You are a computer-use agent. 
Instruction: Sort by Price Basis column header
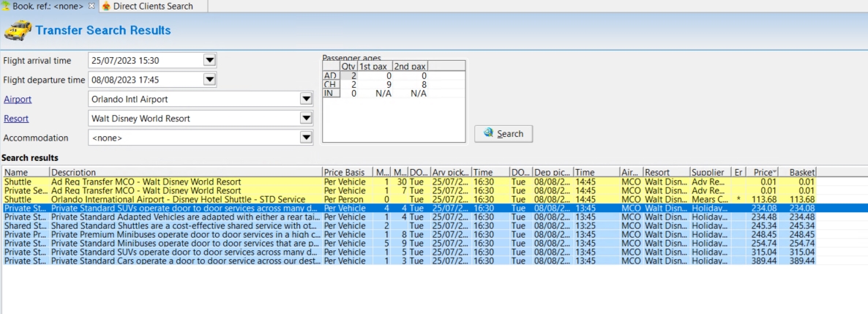347,172
